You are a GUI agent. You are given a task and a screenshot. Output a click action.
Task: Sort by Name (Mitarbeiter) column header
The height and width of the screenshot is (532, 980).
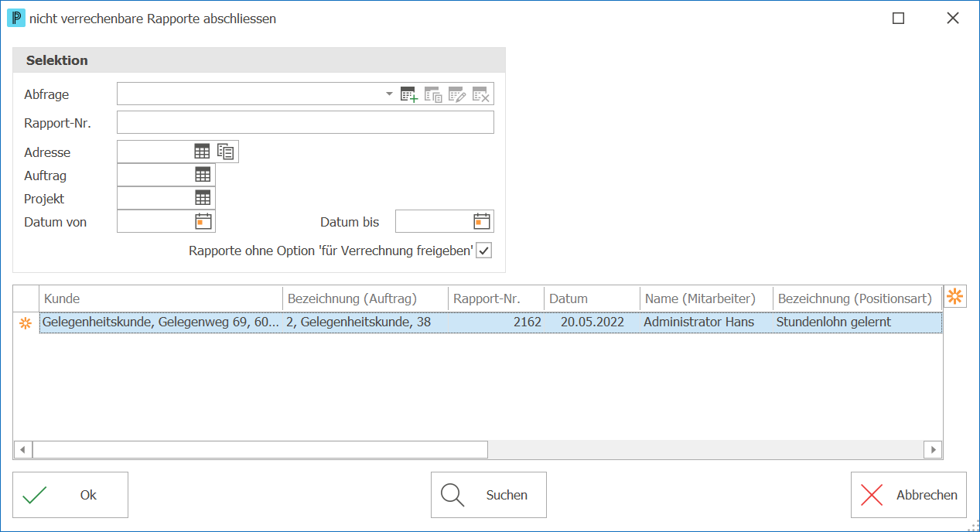point(707,298)
